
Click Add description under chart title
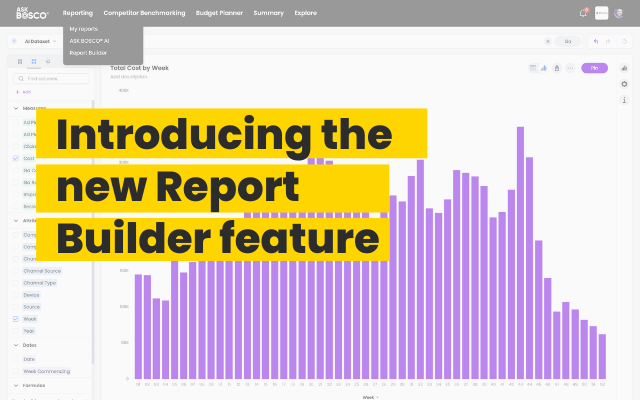(x=129, y=77)
